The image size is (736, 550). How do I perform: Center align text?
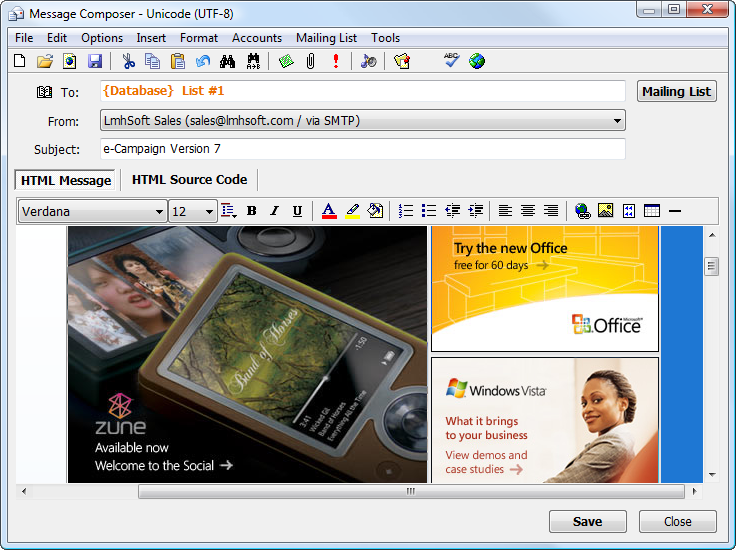tap(528, 211)
